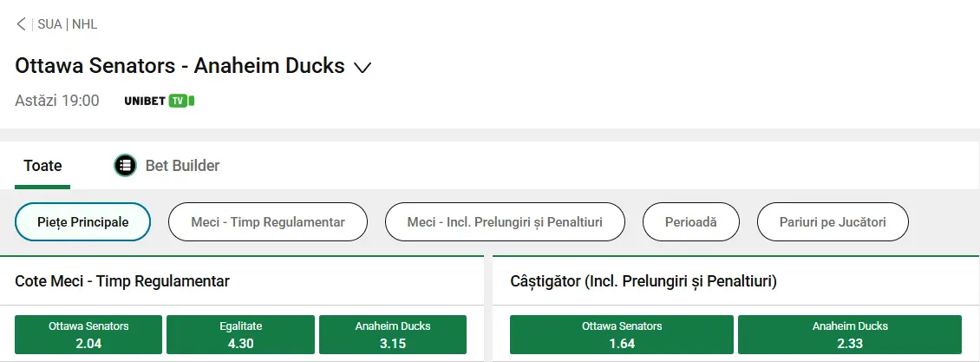980x362 pixels.
Task: Collapse the Câștigător (Incl. Prelungiri și Penaltiuri) section
Action: click(x=644, y=281)
